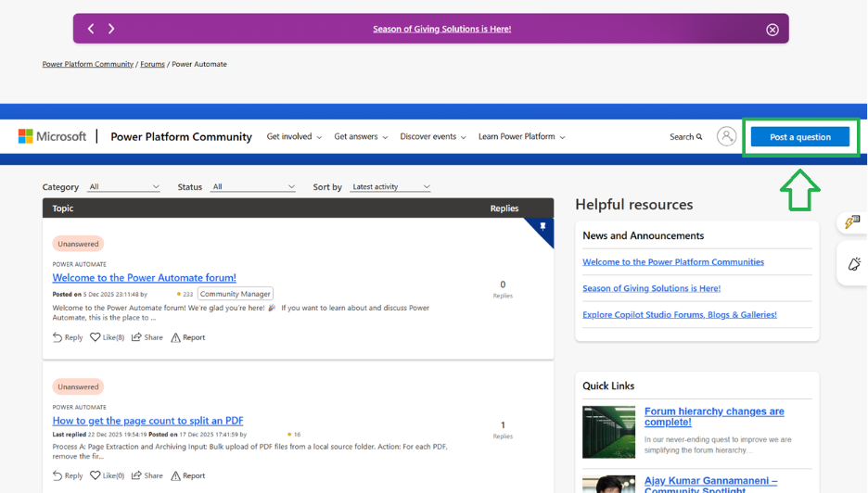The image size is (868, 493).
Task: Click the Power Platform Community site title
Action: (181, 136)
